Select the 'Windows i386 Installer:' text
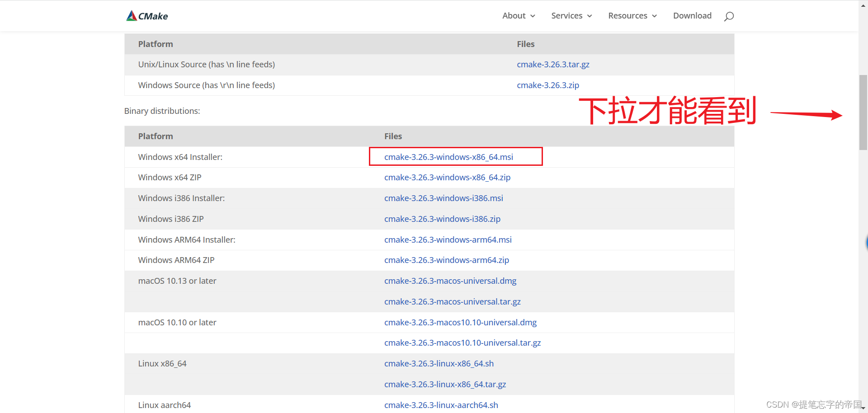This screenshot has width=868, height=413. pos(181,198)
